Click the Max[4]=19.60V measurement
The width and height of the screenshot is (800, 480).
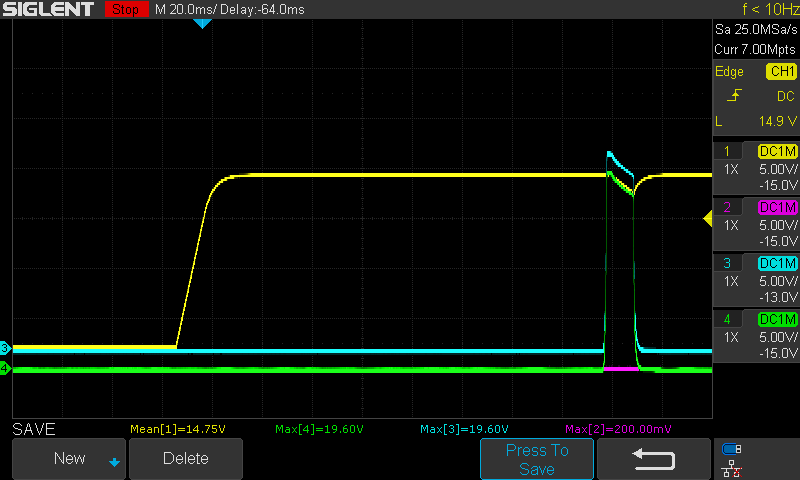[319, 429]
